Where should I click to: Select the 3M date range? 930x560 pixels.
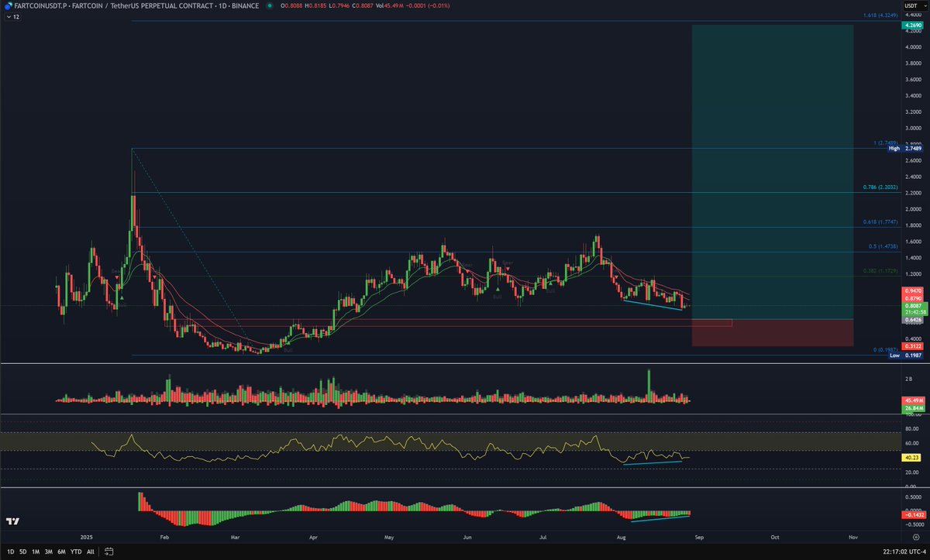click(x=49, y=551)
